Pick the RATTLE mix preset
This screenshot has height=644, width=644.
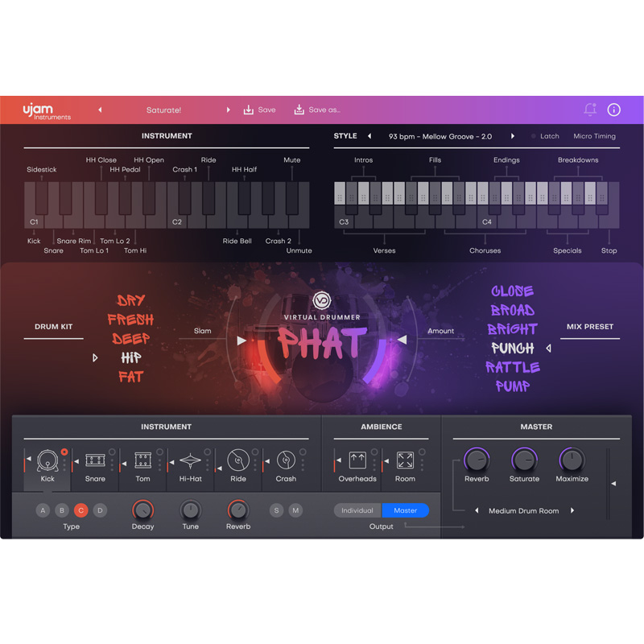pyautogui.click(x=513, y=367)
